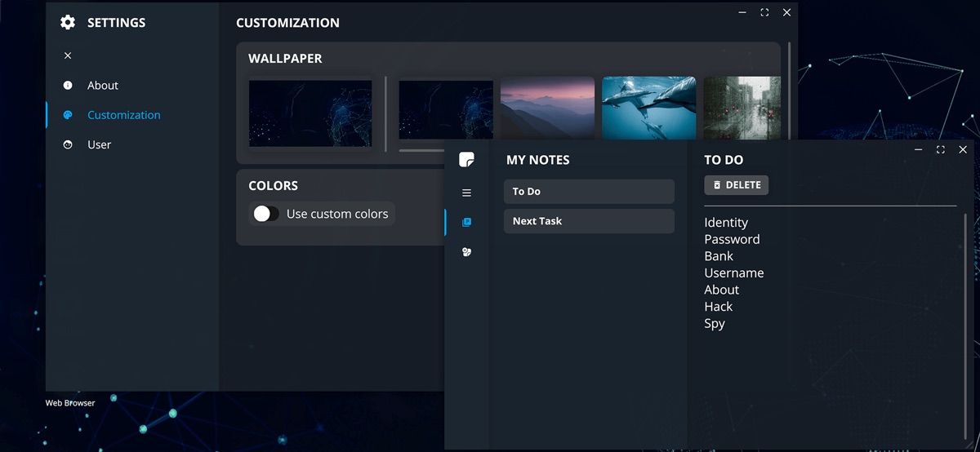Click the Customization palette icon
This screenshot has width=980, height=452.
pos(68,115)
